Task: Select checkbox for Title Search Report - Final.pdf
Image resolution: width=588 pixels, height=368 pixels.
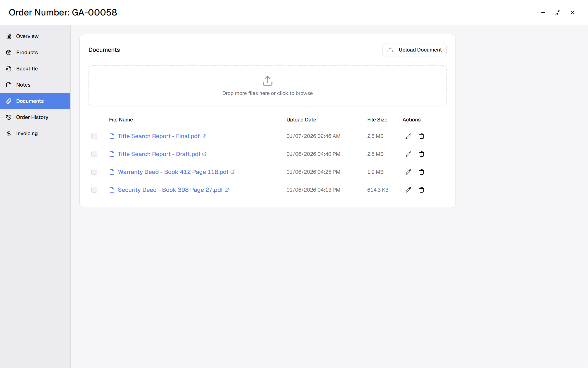Action: [94, 136]
